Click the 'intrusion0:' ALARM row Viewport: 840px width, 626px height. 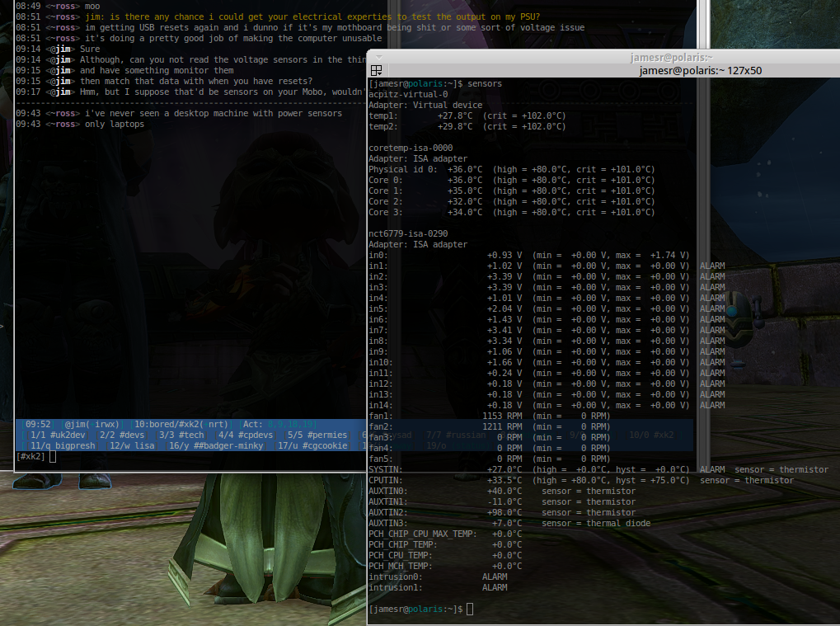438,577
